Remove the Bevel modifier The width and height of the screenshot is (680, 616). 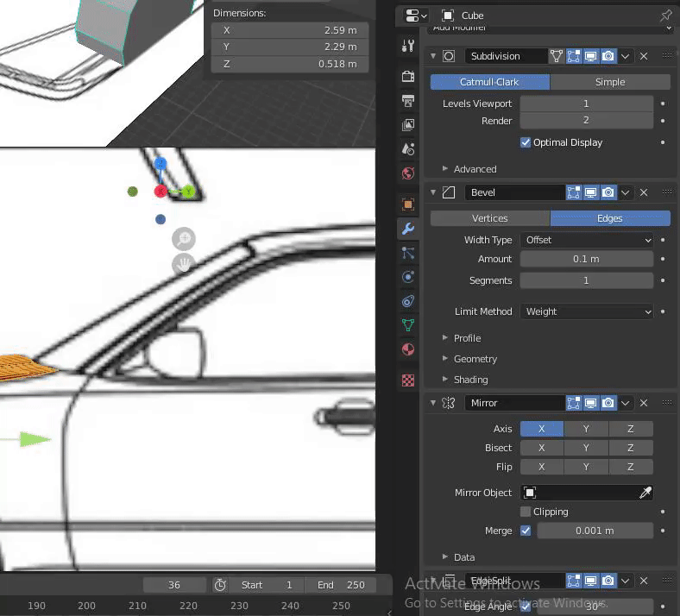pyautogui.click(x=644, y=192)
